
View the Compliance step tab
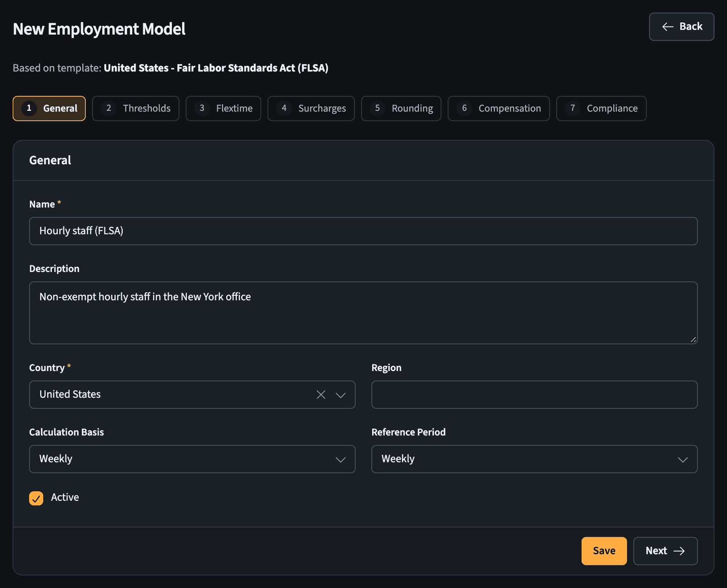click(x=601, y=109)
